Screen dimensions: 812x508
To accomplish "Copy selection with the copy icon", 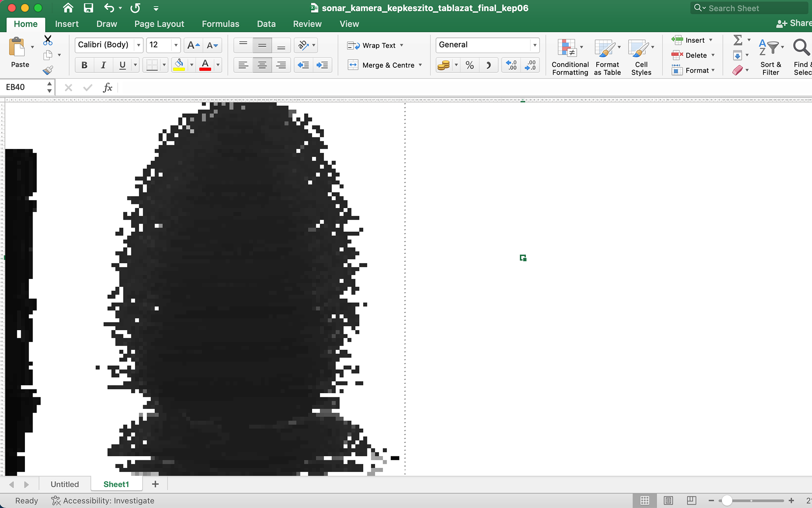I will click(x=48, y=55).
